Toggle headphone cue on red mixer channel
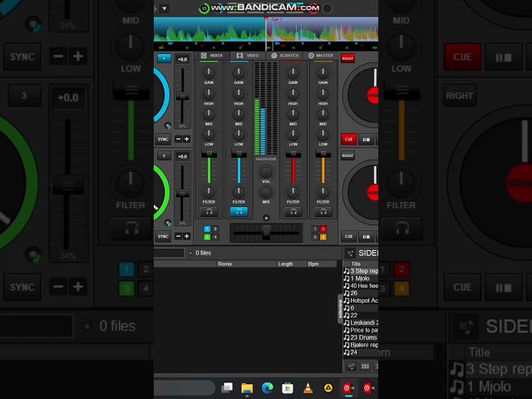The height and width of the screenshot is (399, 532). click(293, 212)
